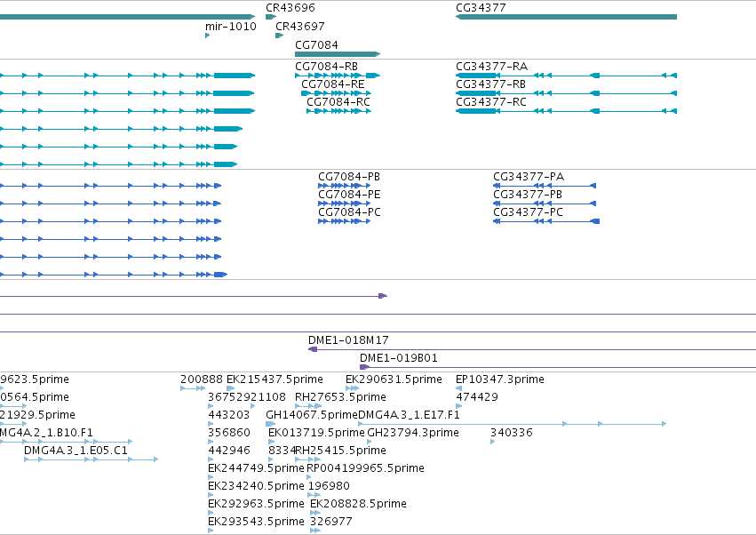Select transcript CG34377-RB label
Screen dimensions: 756x535
(490, 84)
